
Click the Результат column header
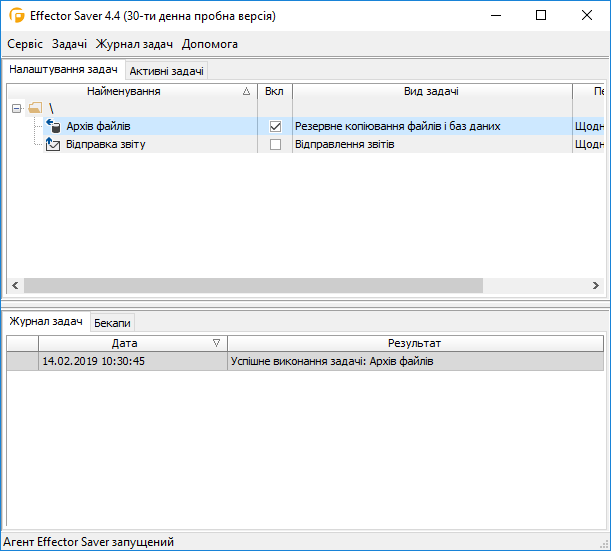tap(415, 343)
